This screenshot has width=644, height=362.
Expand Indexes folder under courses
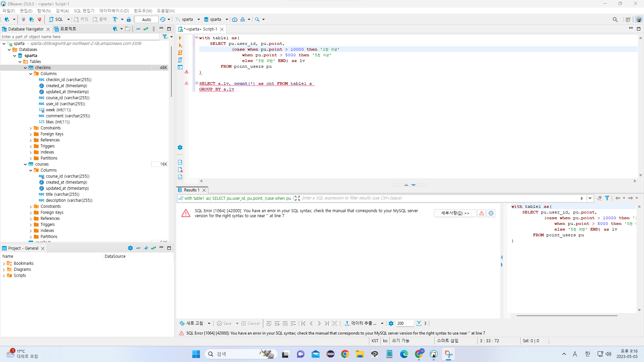31,231
